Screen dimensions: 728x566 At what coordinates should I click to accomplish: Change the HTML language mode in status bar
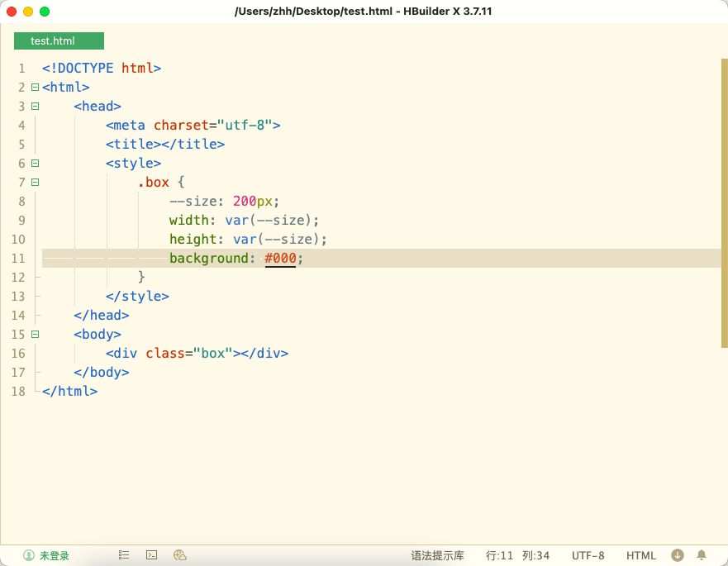tap(640, 555)
